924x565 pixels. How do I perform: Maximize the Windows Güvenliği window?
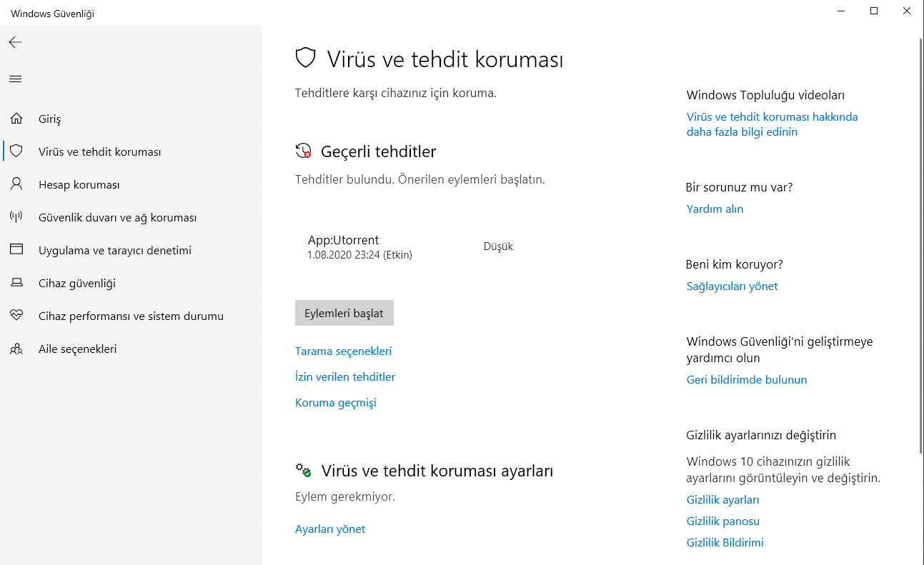874,11
